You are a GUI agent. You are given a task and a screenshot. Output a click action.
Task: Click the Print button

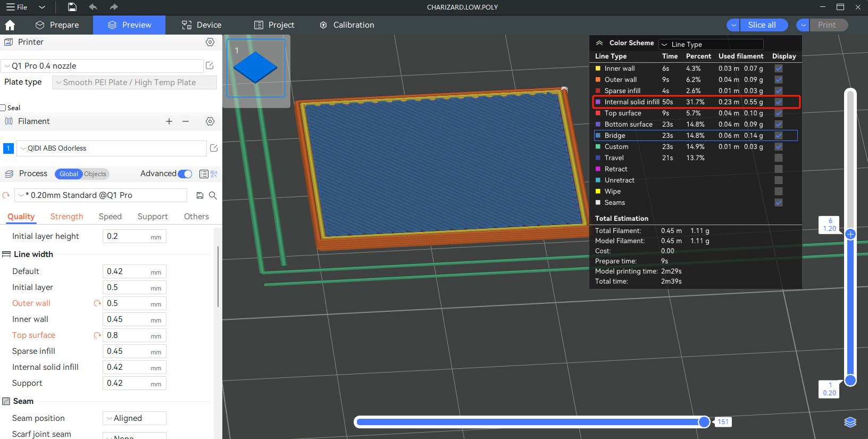tap(828, 25)
